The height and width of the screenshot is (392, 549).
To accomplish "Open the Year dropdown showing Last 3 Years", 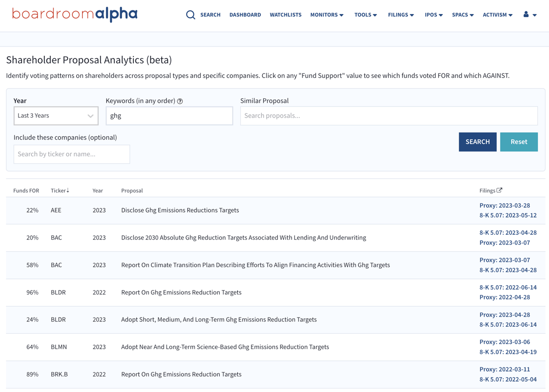I will [56, 116].
